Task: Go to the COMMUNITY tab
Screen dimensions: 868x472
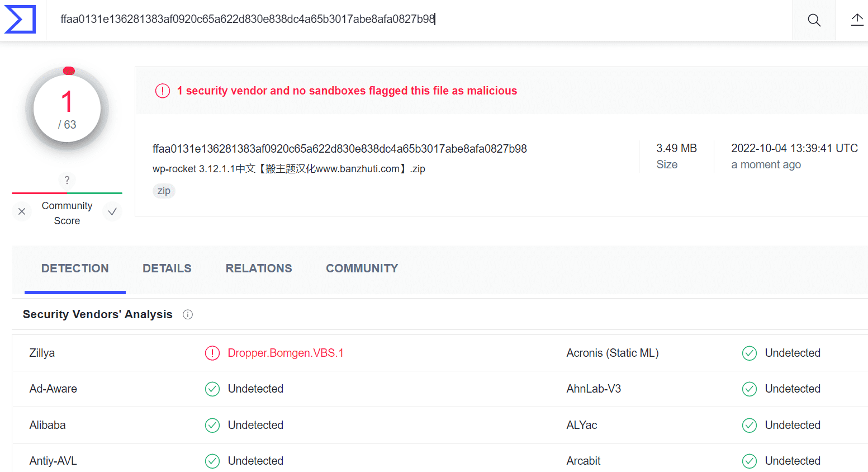Action: [362, 268]
